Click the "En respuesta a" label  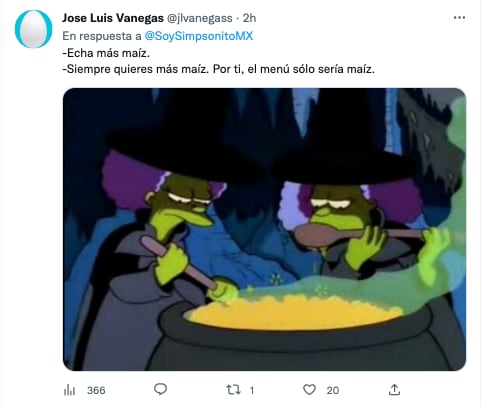click(x=102, y=36)
